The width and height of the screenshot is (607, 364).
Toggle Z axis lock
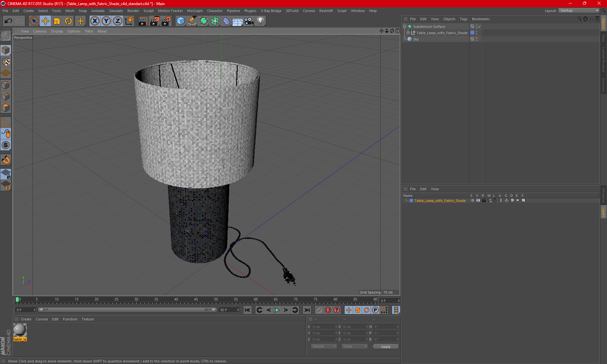click(118, 21)
